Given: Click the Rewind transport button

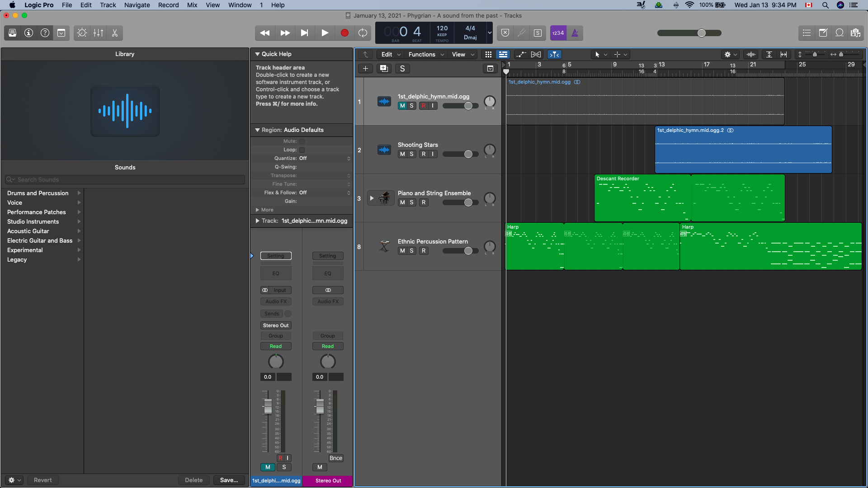Looking at the screenshot, I should [265, 33].
